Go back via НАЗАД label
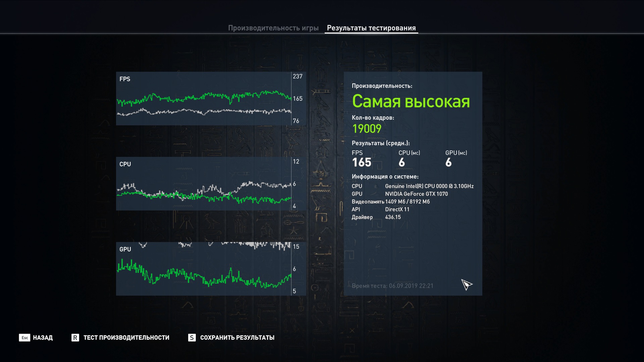Viewport: 644px width, 362px height. pyautogui.click(x=43, y=338)
